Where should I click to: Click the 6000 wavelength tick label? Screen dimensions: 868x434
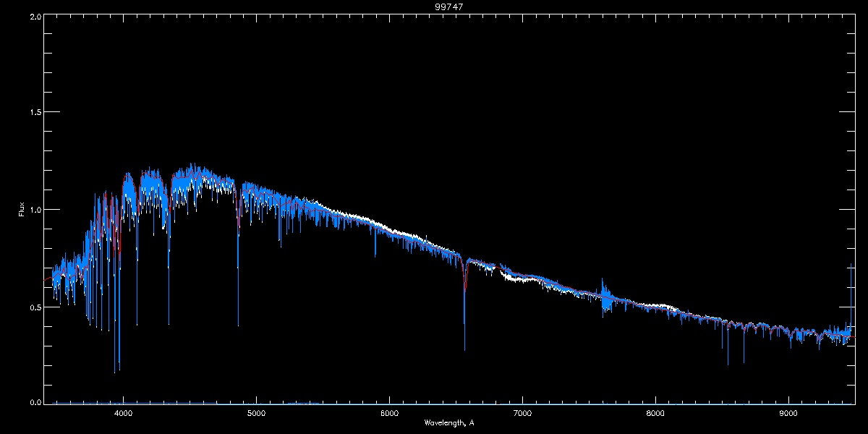click(389, 414)
